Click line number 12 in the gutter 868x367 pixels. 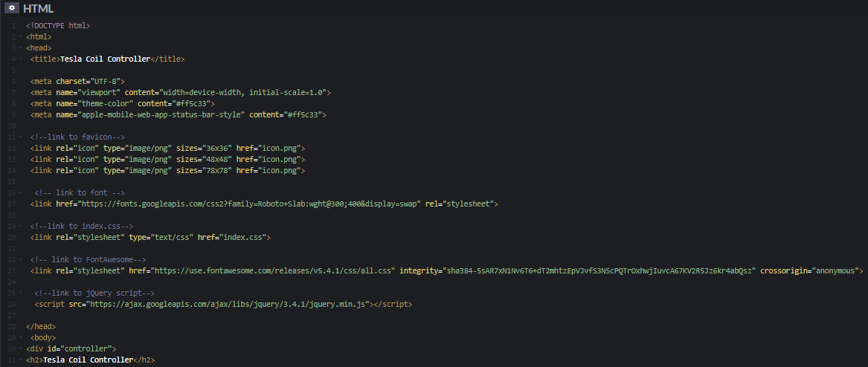point(13,148)
